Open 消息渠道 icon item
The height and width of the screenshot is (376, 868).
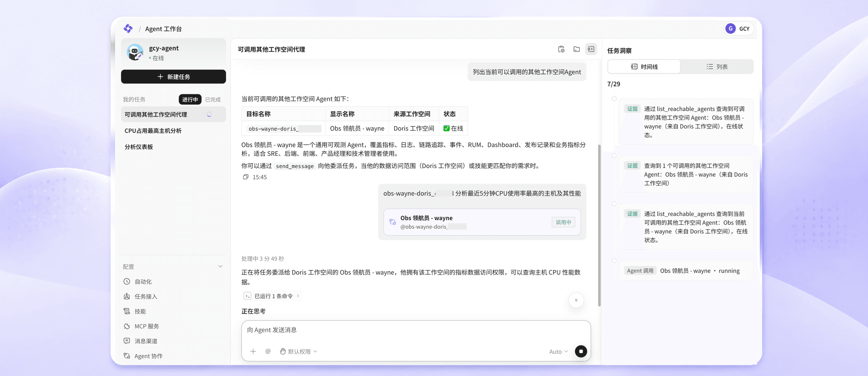(127, 341)
